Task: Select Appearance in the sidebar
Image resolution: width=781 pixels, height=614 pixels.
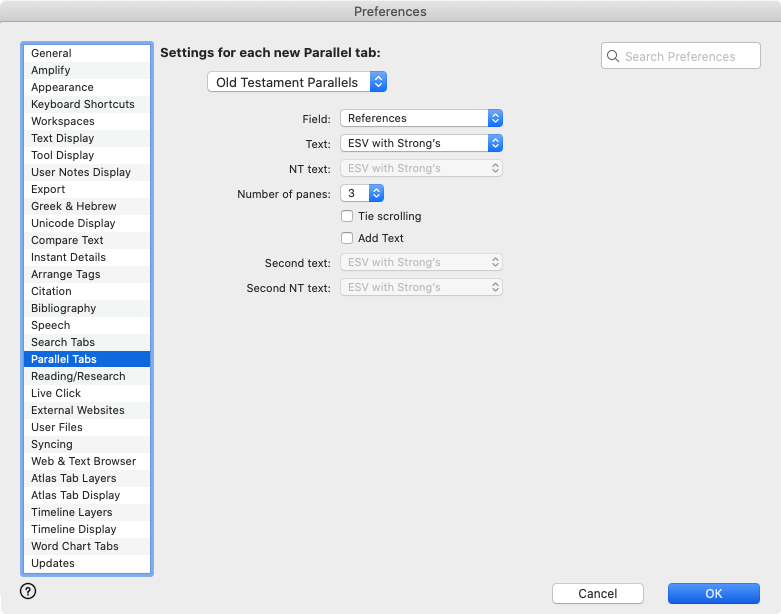Action: pyautogui.click(x=62, y=87)
